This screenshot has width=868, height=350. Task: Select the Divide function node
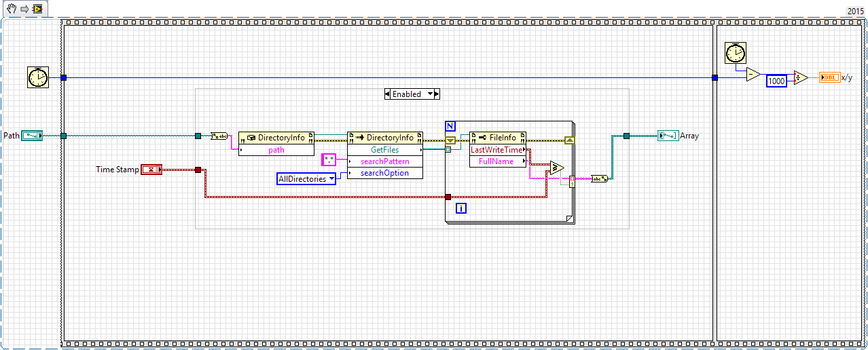[x=801, y=77]
